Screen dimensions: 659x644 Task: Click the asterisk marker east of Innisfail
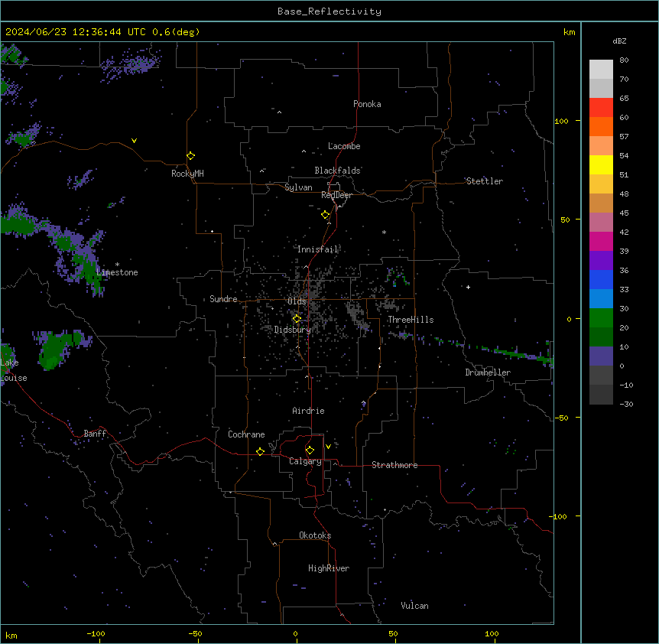tap(384, 232)
